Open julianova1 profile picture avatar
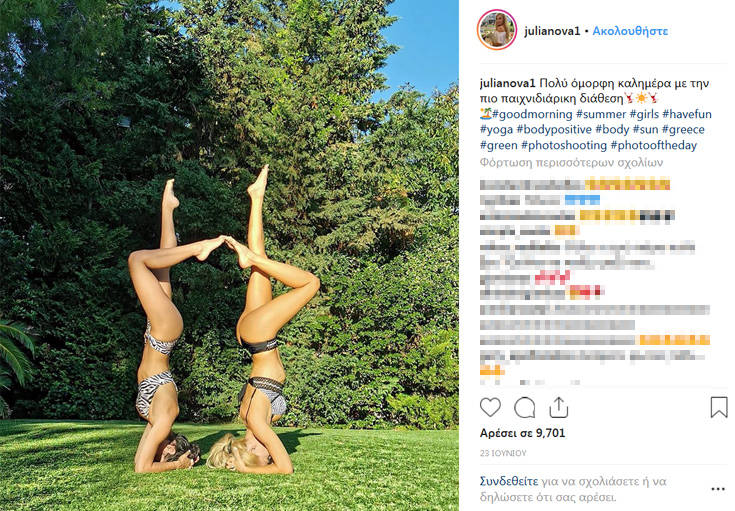Viewport: 735px width, 511px height. [x=497, y=30]
